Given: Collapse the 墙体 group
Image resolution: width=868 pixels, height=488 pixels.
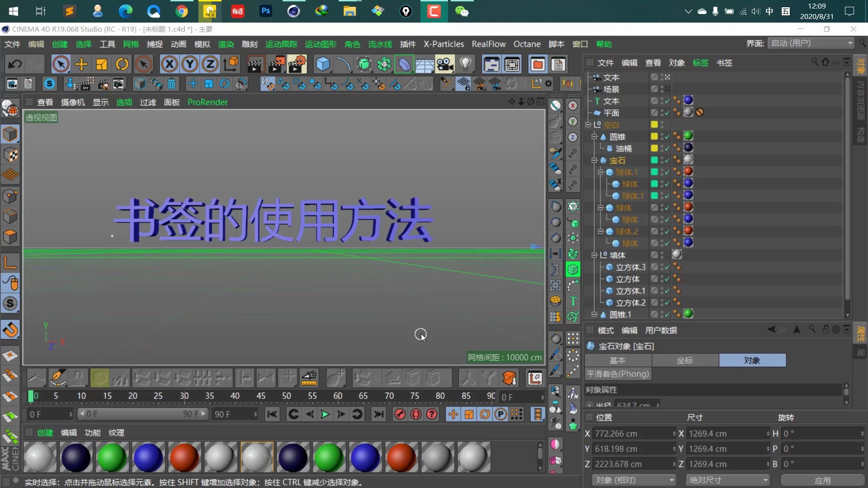Looking at the screenshot, I should pyautogui.click(x=594, y=255).
